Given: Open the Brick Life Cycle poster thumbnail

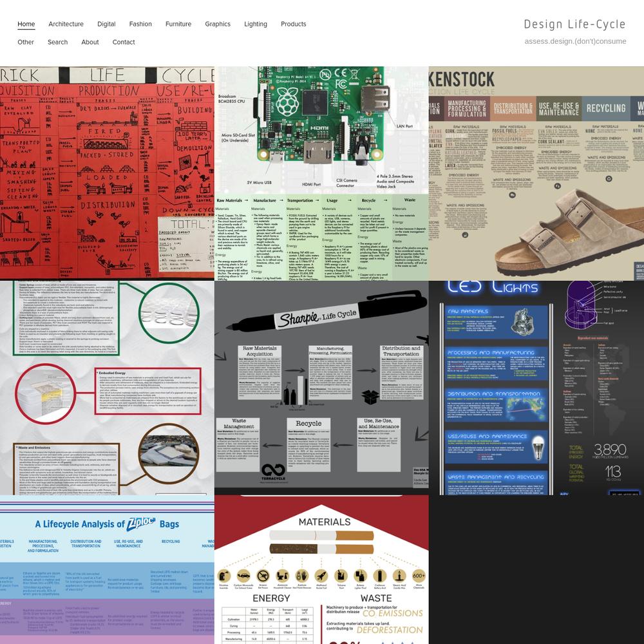Looking at the screenshot, I should point(107,173).
